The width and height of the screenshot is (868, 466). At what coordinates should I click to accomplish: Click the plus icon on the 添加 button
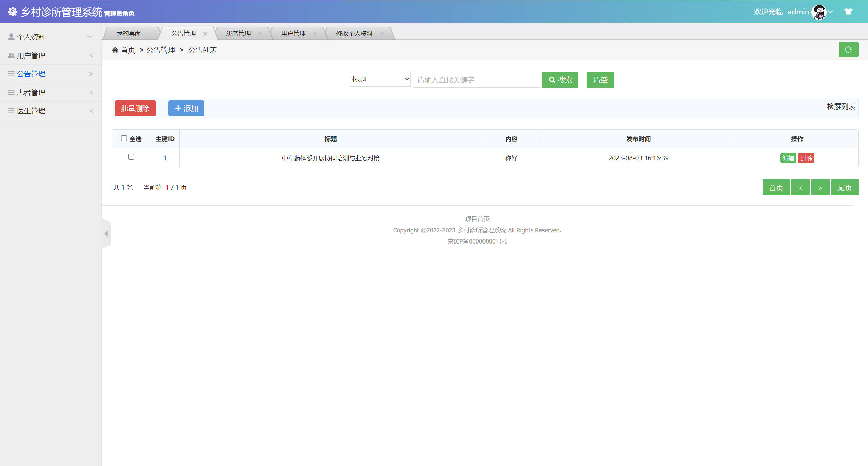[178, 108]
